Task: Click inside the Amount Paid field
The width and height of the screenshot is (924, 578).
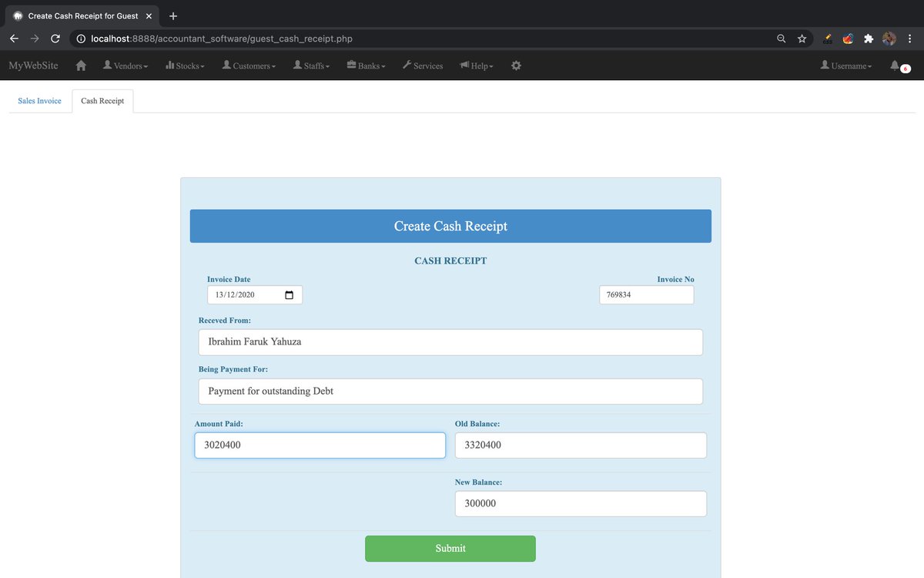Action: [320, 445]
